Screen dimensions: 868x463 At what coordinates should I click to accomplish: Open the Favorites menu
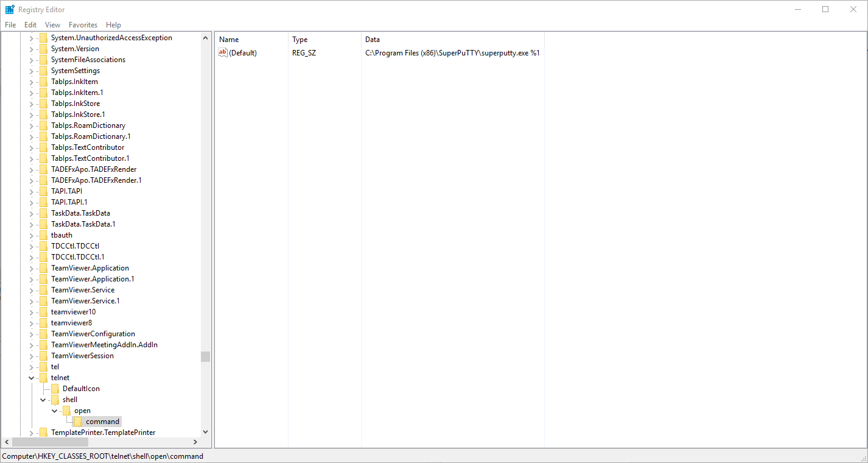point(83,25)
